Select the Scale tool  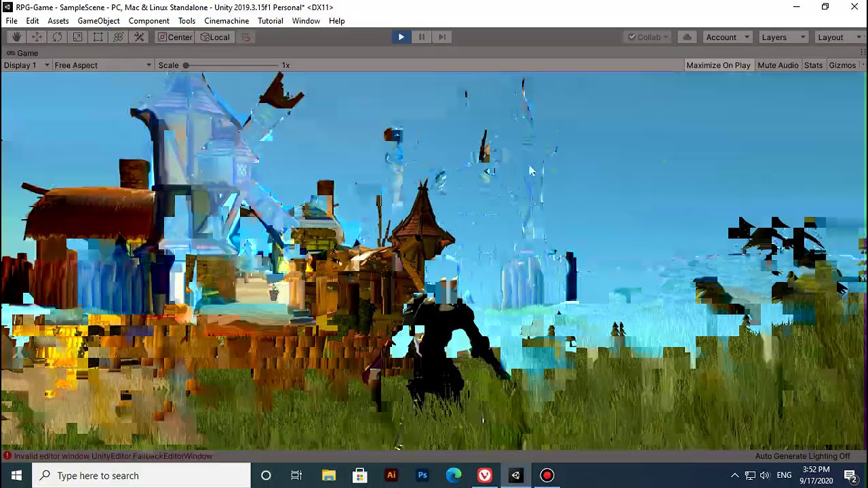[77, 37]
